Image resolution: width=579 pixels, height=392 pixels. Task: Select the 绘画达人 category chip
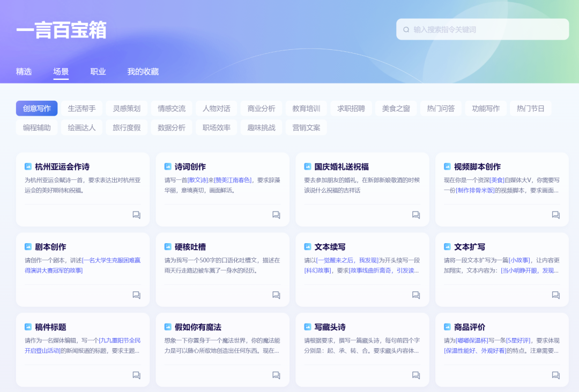(81, 127)
